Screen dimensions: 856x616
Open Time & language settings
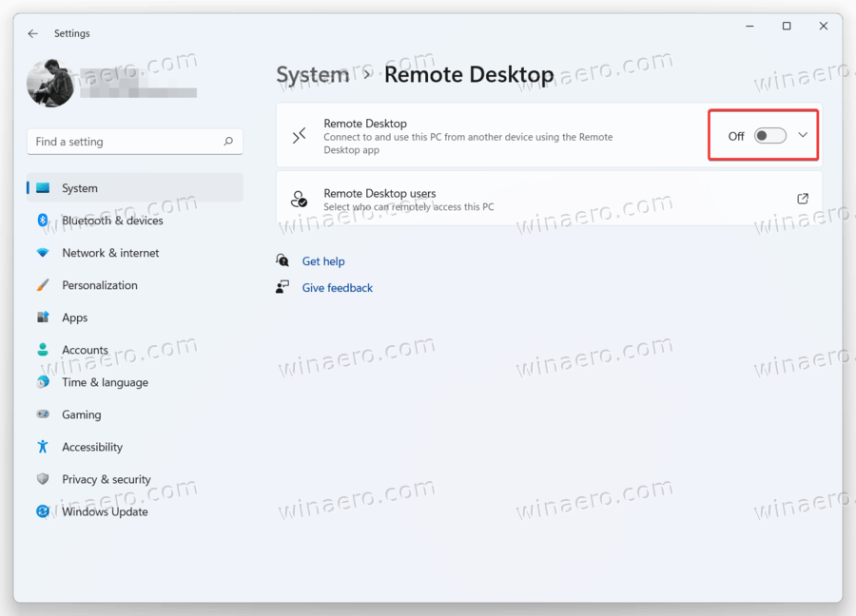coord(135,382)
